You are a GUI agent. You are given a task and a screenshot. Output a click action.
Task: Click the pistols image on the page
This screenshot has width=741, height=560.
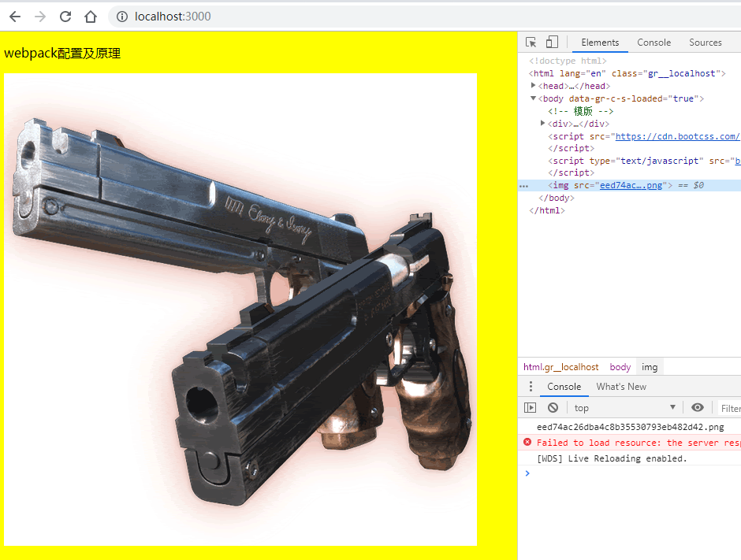240,310
